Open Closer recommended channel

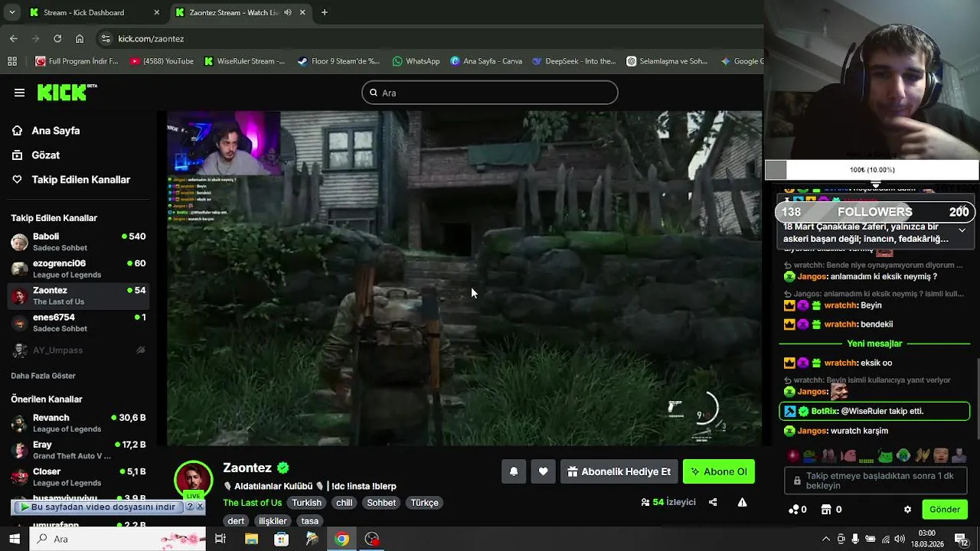click(78, 477)
